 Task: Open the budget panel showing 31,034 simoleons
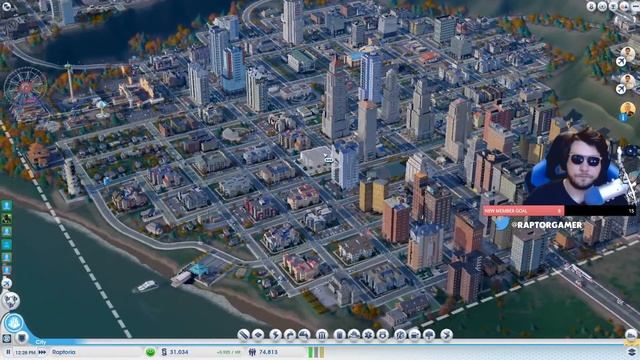[175, 352]
